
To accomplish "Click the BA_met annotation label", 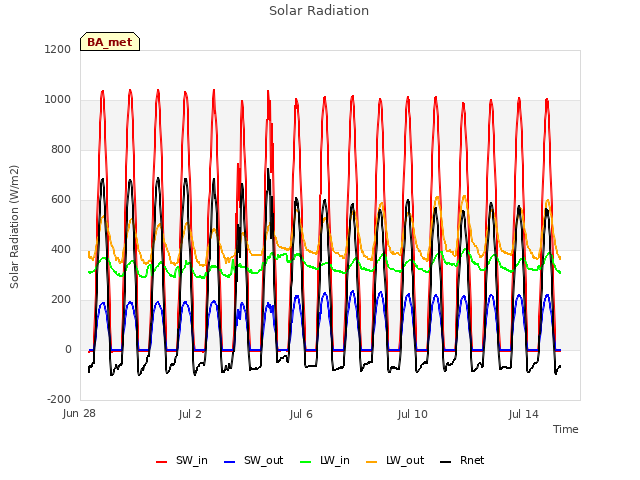I will pyautogui.click(x=110, y=42).
